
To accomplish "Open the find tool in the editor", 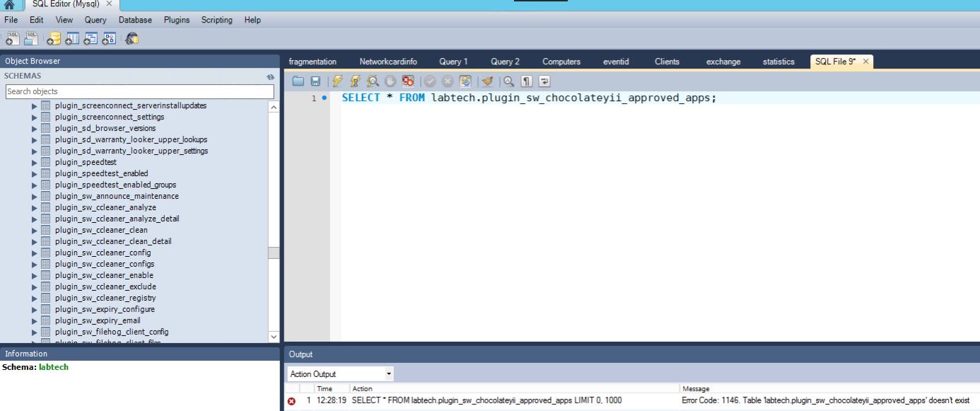I will coord(509,81).
